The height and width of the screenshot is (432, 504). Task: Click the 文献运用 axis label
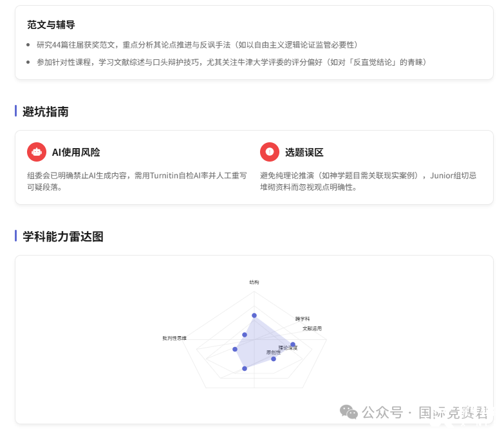312,328
